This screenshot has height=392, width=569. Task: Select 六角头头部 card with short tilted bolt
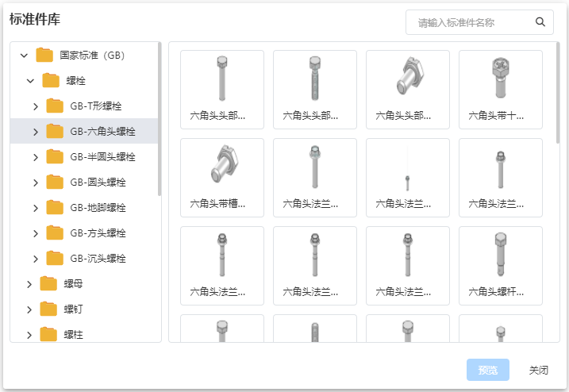pos(408,90)
